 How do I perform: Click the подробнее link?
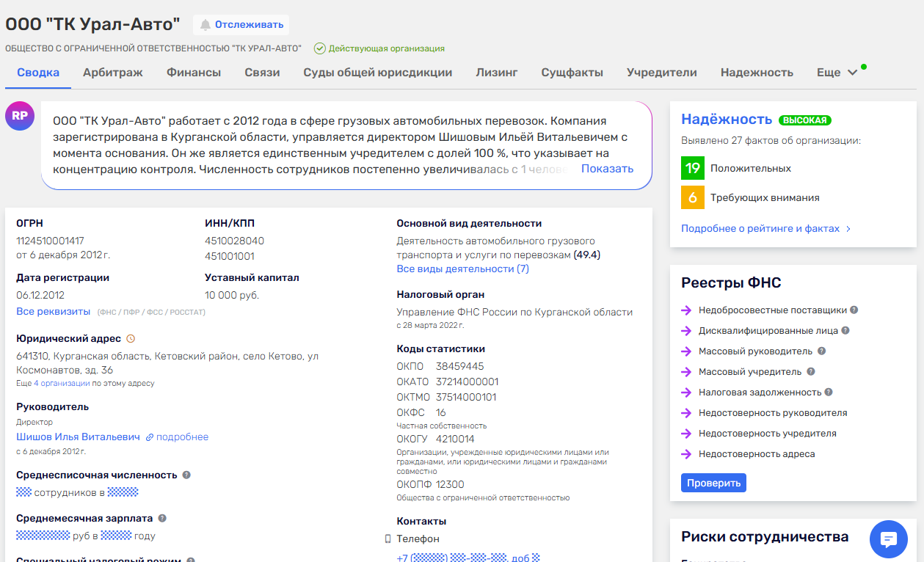point(182,437)
